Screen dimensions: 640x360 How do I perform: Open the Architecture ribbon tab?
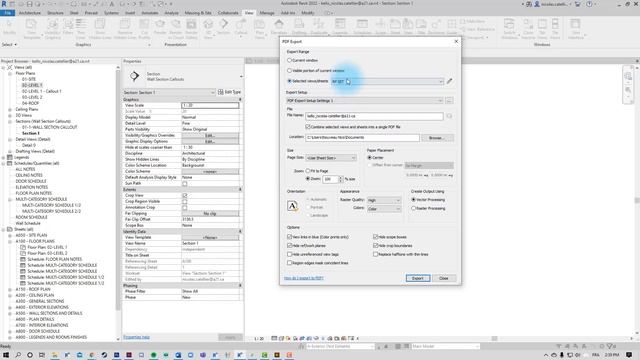pos(30,13)
